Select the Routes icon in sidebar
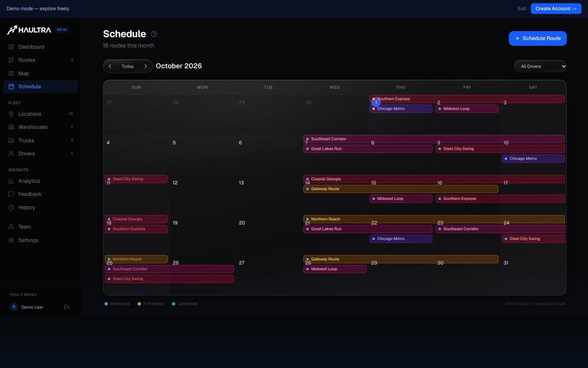This screenshot has width=588, height=368. point(11,60)
